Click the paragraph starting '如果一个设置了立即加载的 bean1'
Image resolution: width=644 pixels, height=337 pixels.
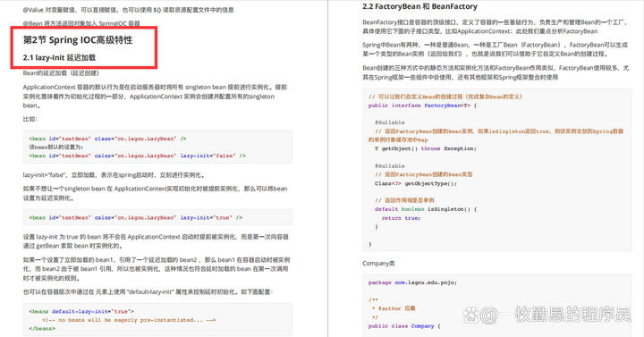tap(156, 269)
